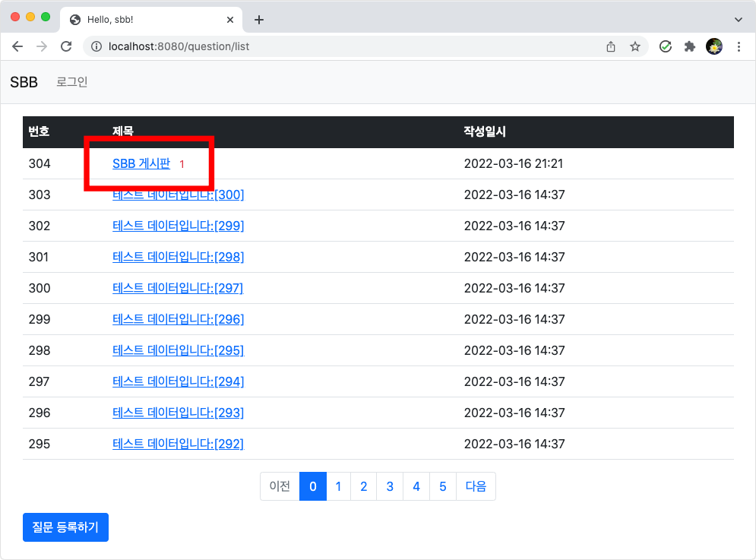This screenshot has height=560, width=756.
Task: Open the SBB 게시판 question
Action: [141, 163]
